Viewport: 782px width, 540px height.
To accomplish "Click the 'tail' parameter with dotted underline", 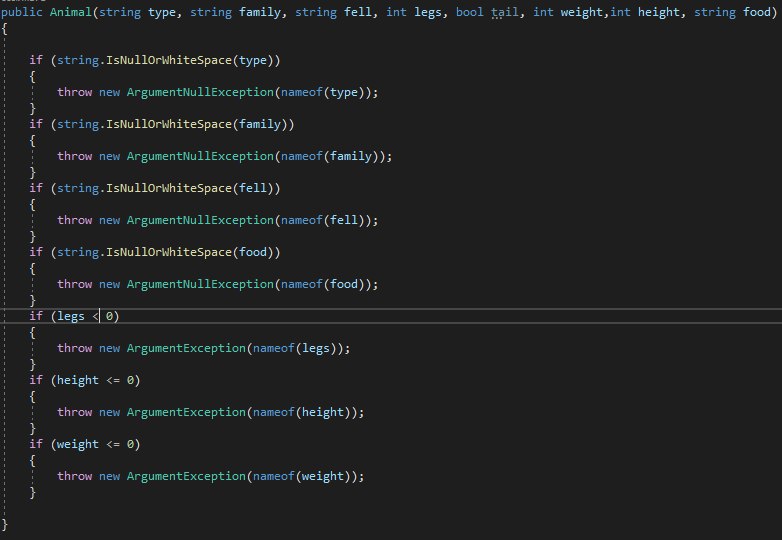I will pyautogui.click(x=505, y=12).
